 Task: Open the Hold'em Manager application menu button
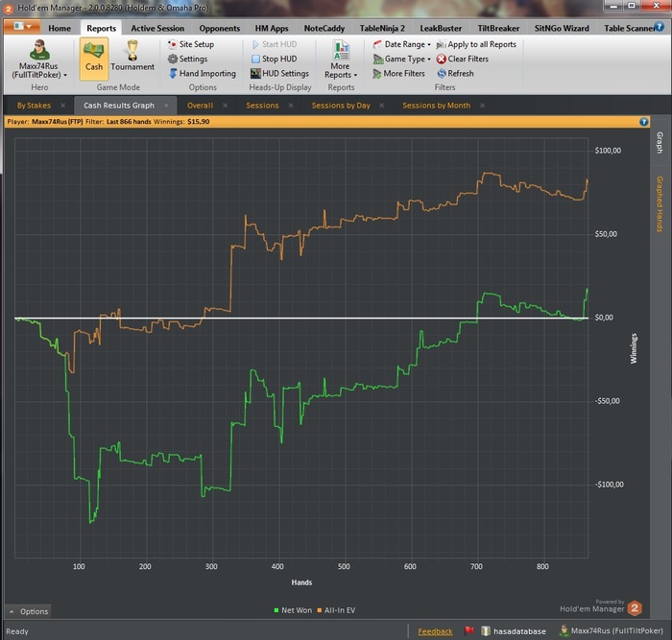[x=22, y=27]
